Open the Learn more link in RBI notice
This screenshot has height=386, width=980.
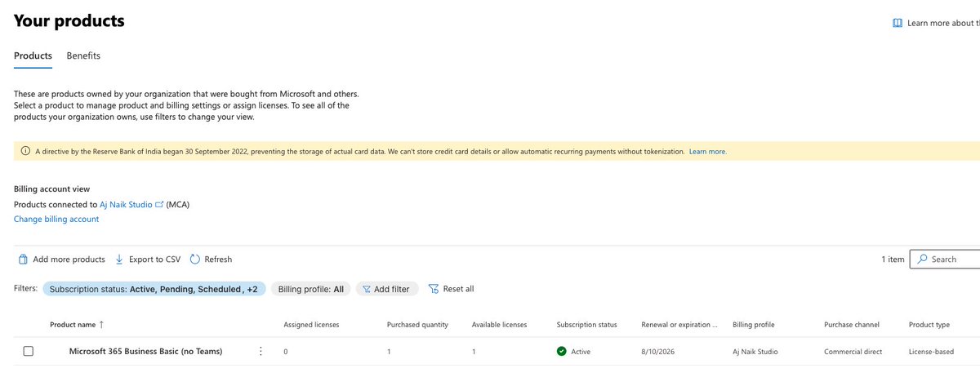pos(707,152)
